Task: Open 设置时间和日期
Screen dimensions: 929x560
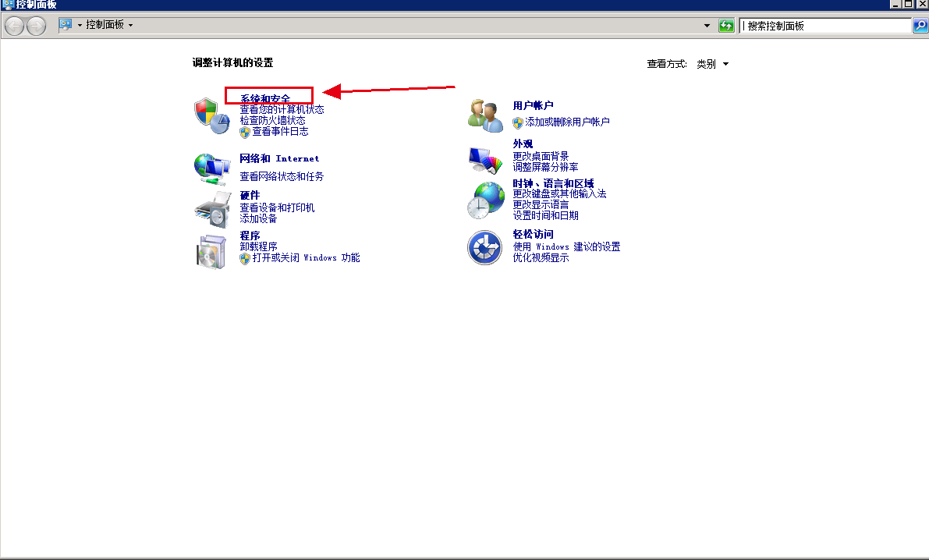Action: click(x=546, y=214)
